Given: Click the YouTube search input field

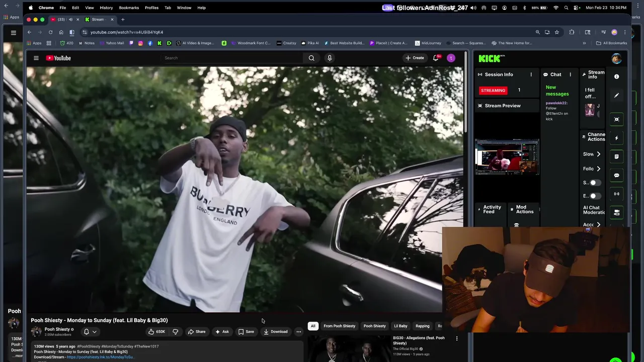Looking at the screenshot, I should pyautogui.click(x=231, y=58).
